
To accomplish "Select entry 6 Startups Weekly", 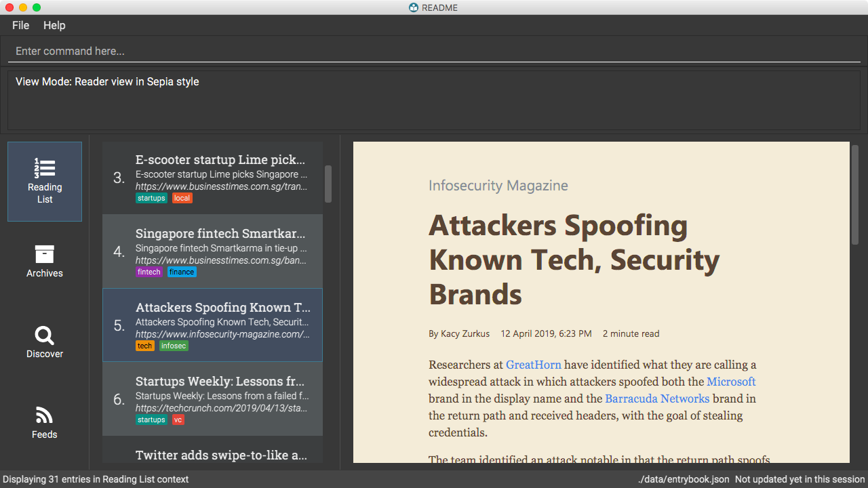I will click(212, 399).
